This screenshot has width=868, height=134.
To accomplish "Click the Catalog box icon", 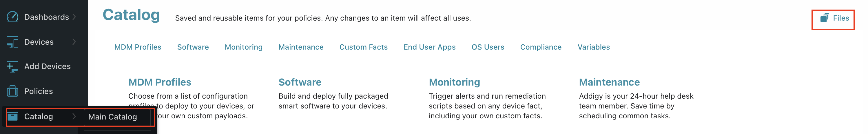I will [12, 116].
